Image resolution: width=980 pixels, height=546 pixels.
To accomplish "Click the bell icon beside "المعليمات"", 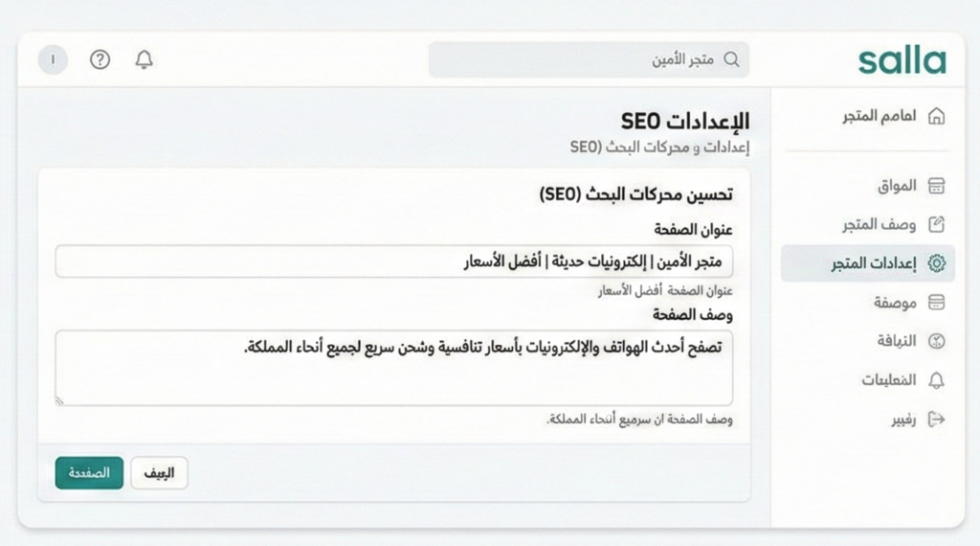I will coord(936,380).
